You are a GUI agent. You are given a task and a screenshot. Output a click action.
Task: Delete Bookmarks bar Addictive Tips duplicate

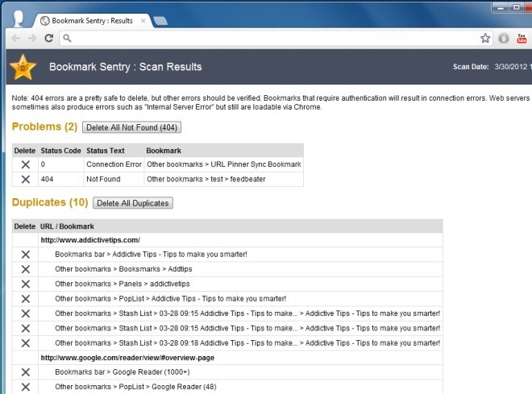tap(26, 255)
